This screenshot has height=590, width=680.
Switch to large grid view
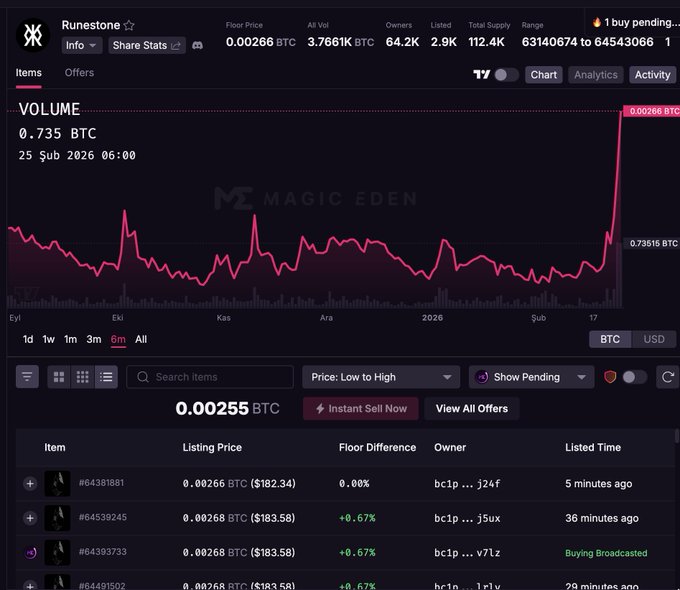pyautogui.click(x=59, y=377)
